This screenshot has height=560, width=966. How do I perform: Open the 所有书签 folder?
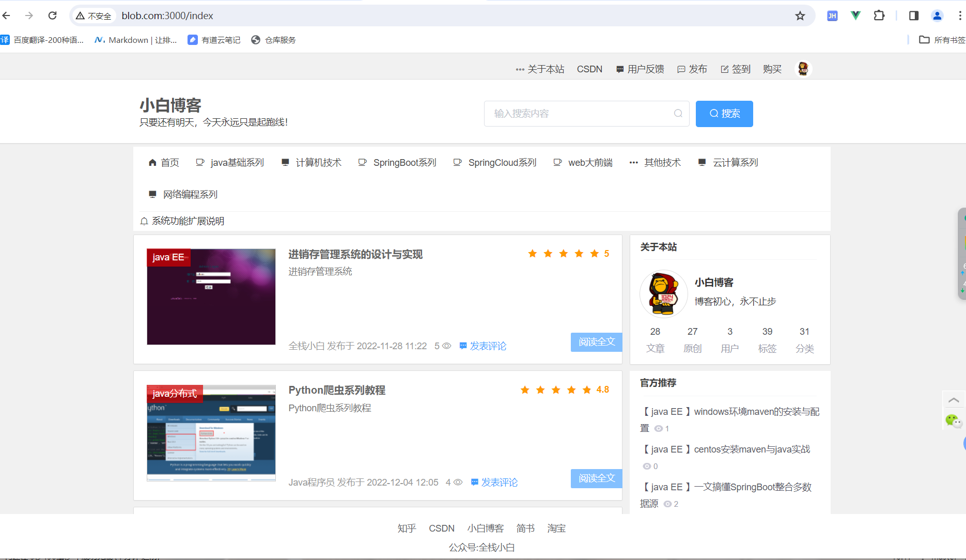click(942, 40)
